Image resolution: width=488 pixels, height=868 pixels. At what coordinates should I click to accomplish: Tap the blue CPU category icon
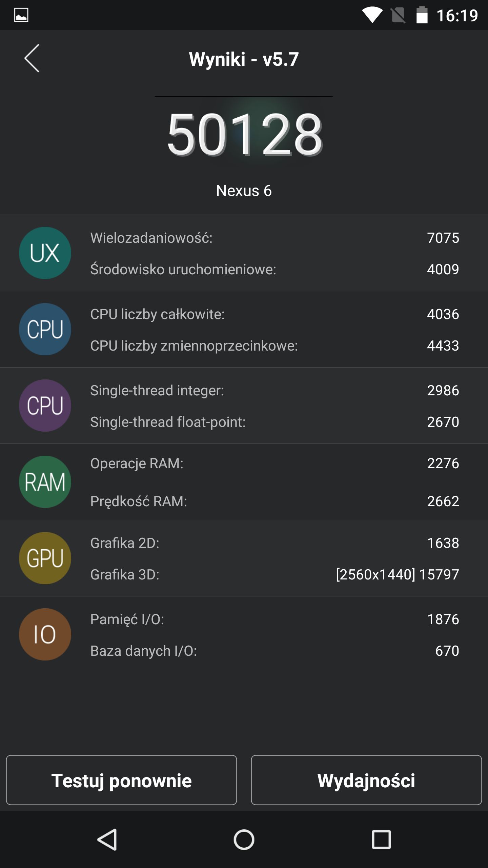45,329
